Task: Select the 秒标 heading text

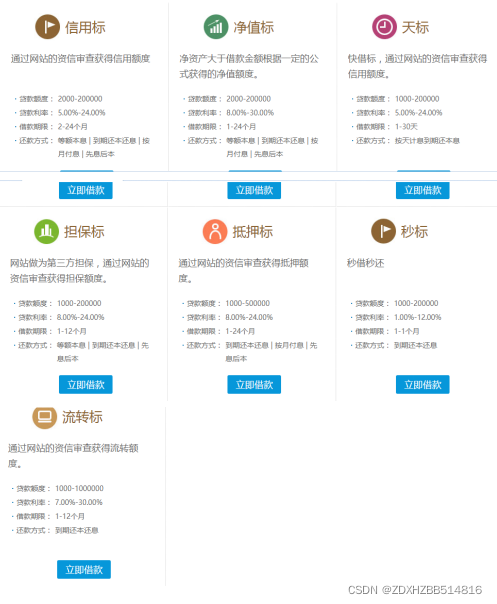Action: (x=415, y=232)
